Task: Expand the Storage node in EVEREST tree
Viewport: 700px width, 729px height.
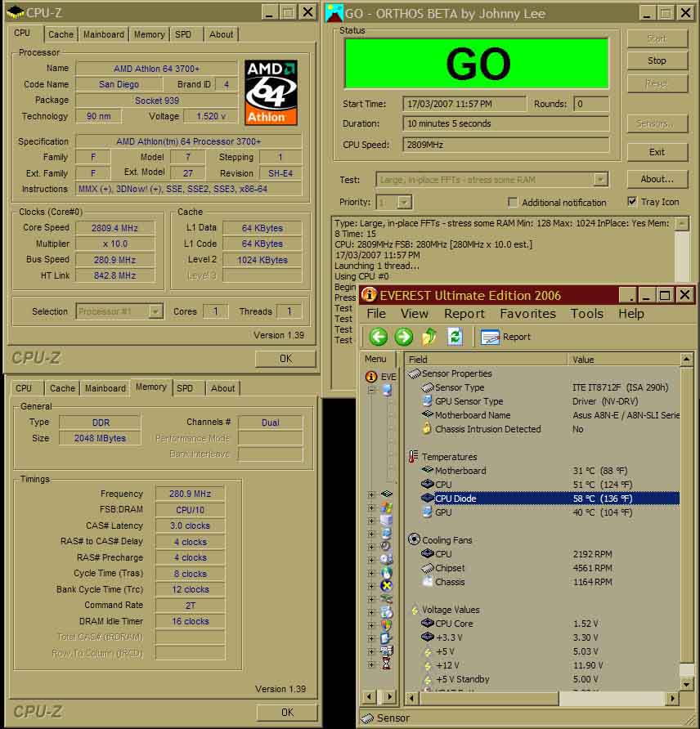Action: click(x=371, y=559)
